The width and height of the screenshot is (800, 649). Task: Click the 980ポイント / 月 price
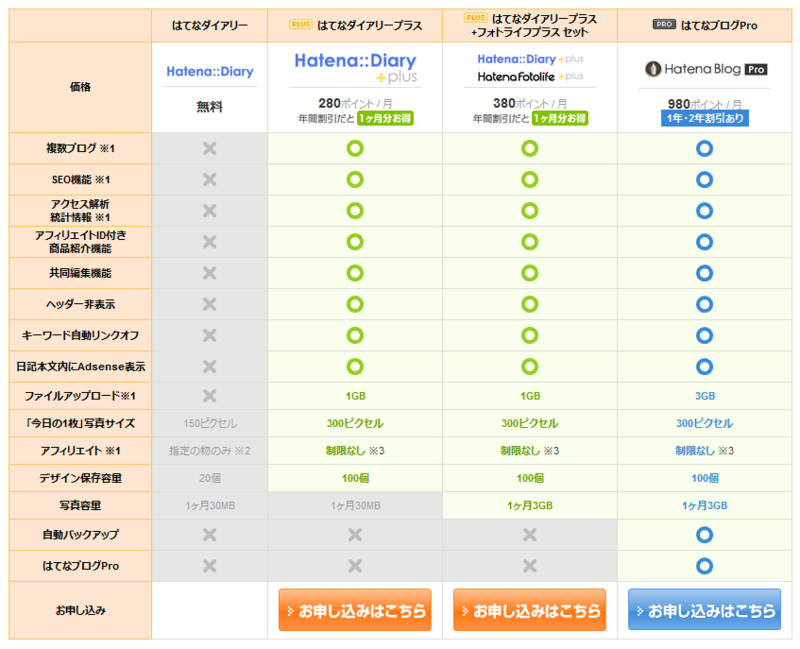coord(705,104)
